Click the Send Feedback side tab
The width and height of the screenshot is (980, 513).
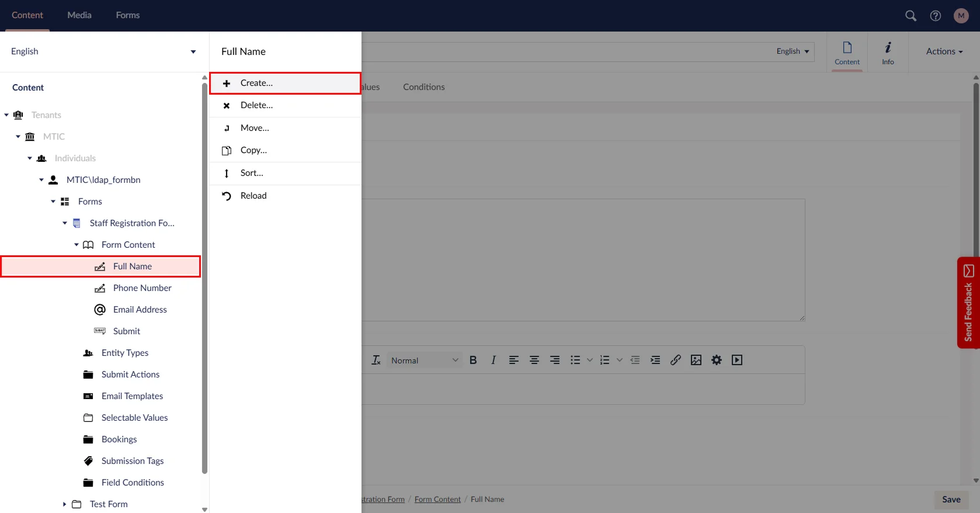point(968,303)
